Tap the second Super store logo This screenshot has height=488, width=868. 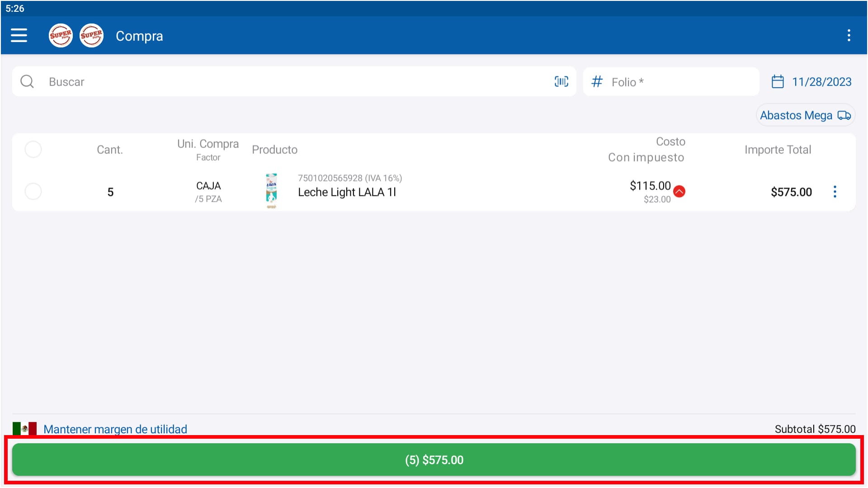[91, 35]
